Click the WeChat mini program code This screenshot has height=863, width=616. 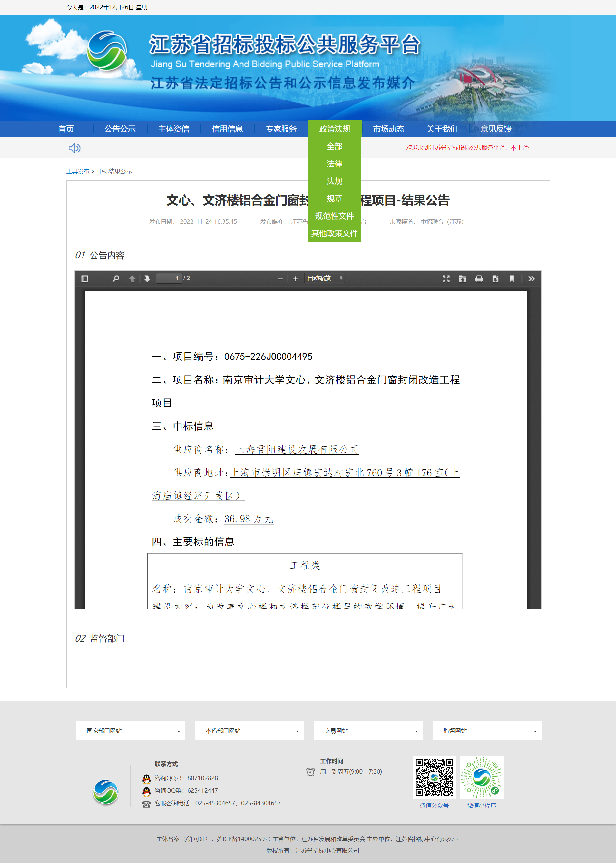click(x=482, y=777)
